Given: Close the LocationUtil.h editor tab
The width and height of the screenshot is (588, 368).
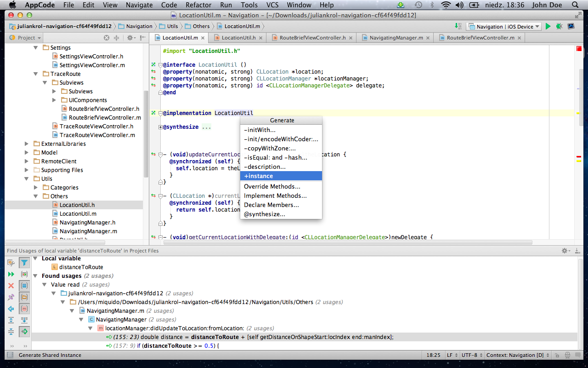Looking at the screenshot, I should pos(260,38).
